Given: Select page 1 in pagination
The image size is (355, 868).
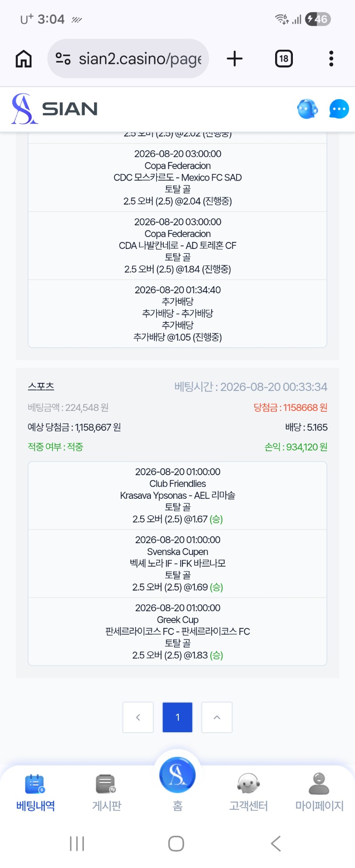Looking at the screenshot, I should (177, 717).
